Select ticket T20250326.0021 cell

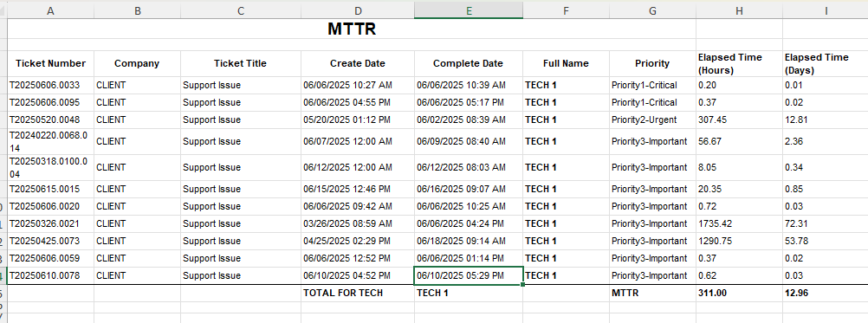point(50,224)
